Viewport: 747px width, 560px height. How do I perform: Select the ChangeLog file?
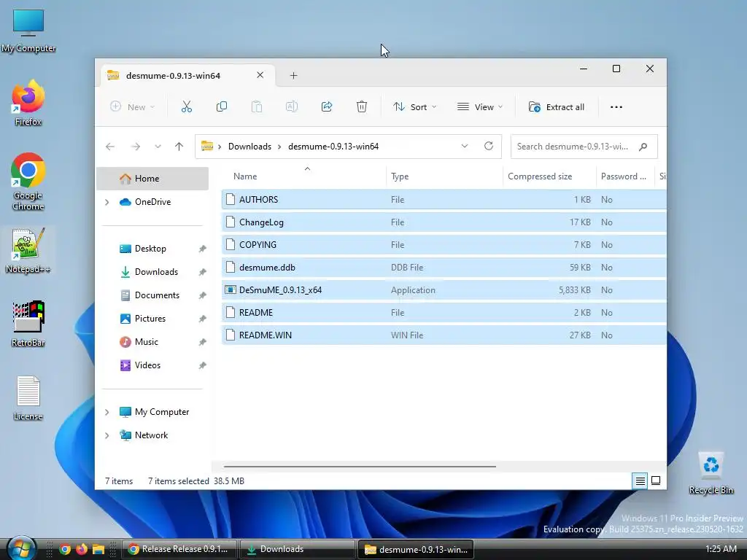[x=444, y=222]
